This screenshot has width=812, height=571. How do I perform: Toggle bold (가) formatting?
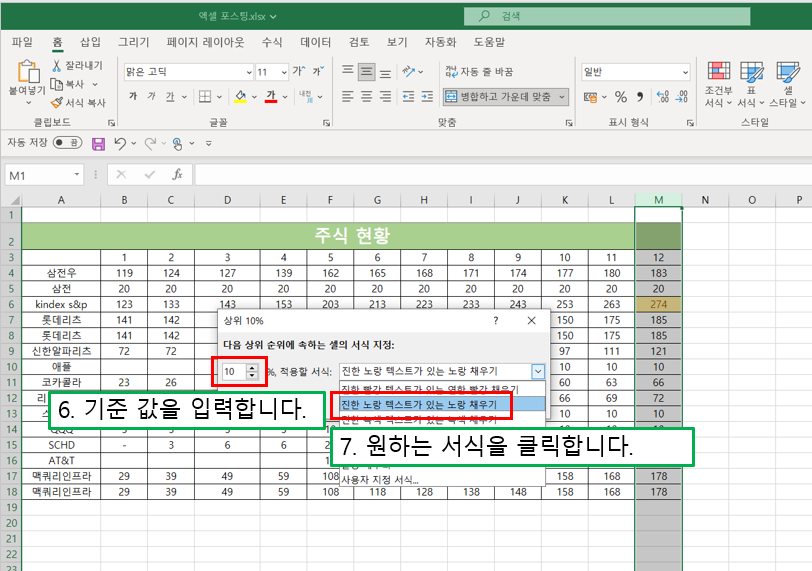coord(133,96)
